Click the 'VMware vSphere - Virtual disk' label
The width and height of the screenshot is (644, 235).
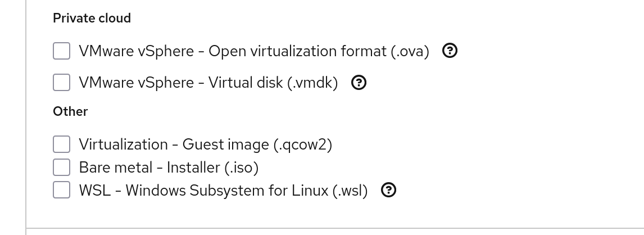[x=208, y=83]
